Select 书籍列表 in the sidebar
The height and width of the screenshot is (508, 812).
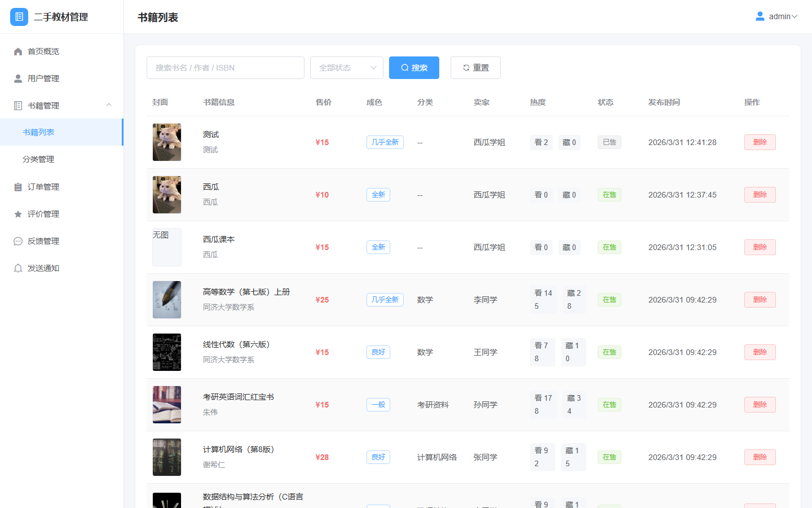click(x=61, y=132)
